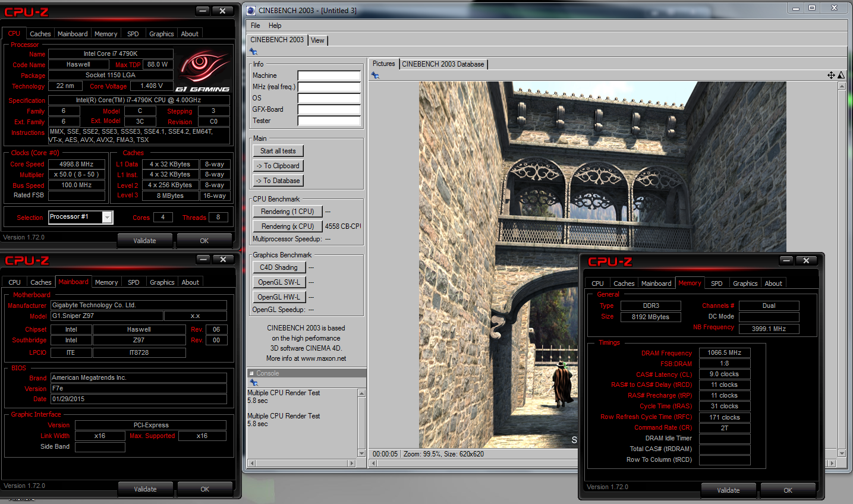Click Validate in CPU tab CPU-Z window

click(x=145, y=241)
